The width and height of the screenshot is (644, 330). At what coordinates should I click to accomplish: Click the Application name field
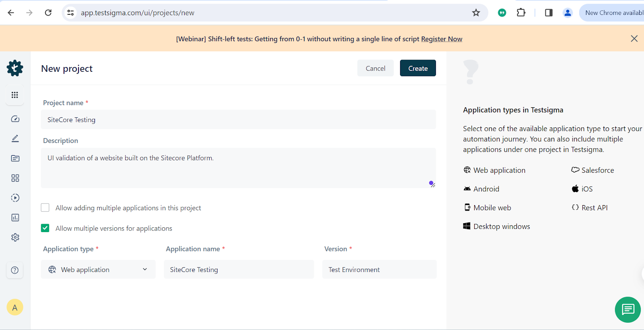(x=239, y=270)
